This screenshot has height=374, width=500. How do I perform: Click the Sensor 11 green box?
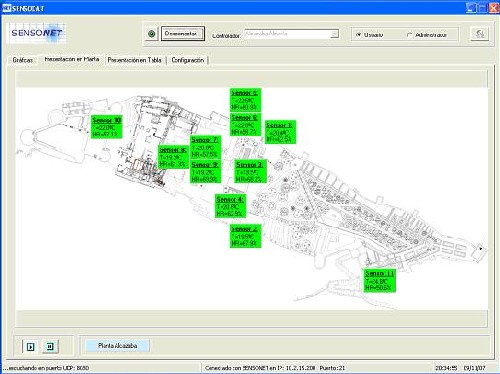tap(380, 281)
